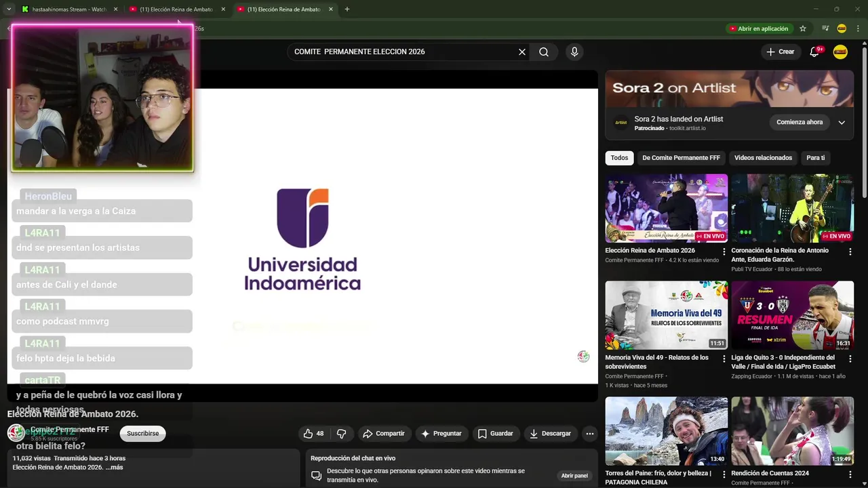Open Coronación de la Reina thumbnail

point(792,208)
